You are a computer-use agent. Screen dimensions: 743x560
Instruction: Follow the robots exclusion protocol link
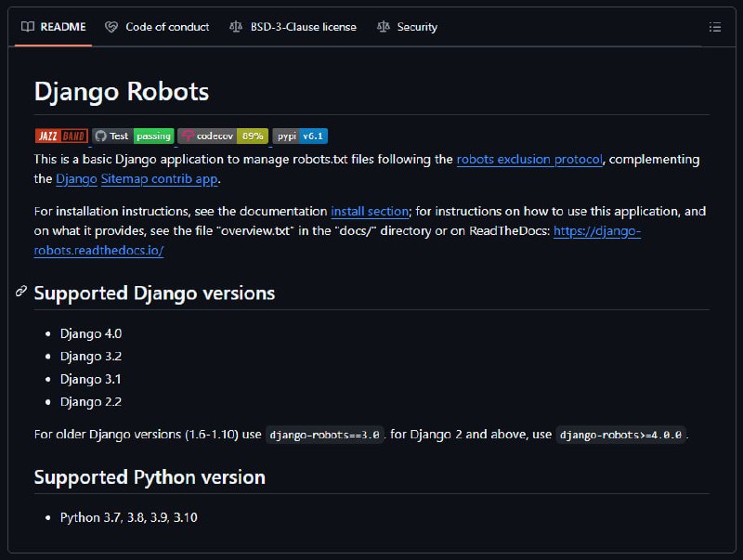tap(529, 159)
